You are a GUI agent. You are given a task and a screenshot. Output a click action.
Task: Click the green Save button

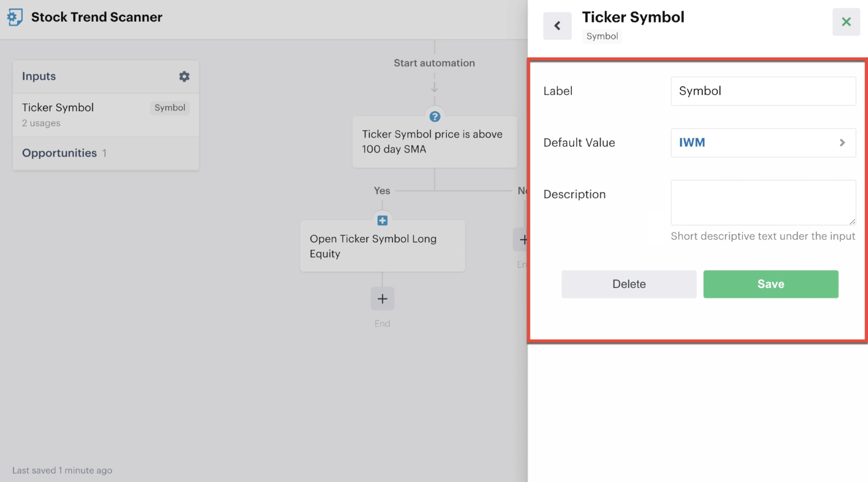(x=771, y=284)
